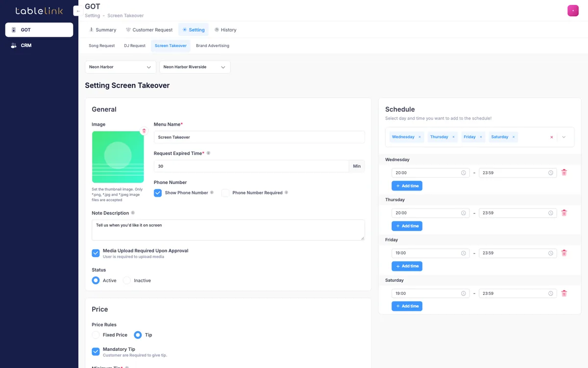Enable Phone Number Required checkbox
The height and width of the screenshot is (368, 588).
(225, 193)
